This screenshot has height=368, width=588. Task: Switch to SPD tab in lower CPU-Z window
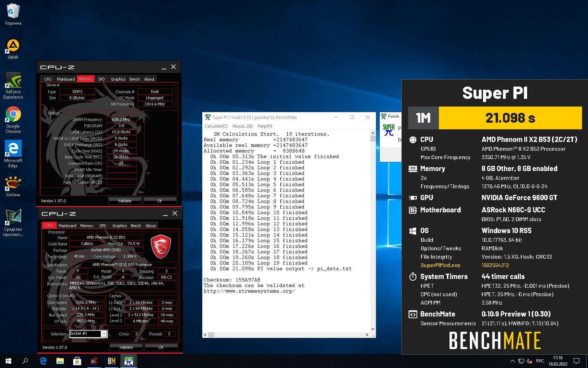pyautogui.click(x=103, y=226)
